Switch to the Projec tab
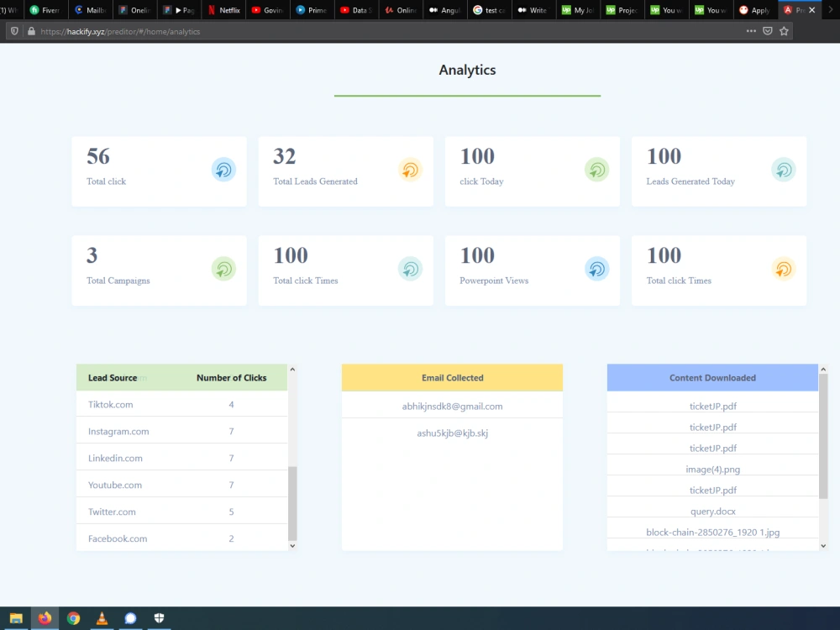 click(622, 9)
